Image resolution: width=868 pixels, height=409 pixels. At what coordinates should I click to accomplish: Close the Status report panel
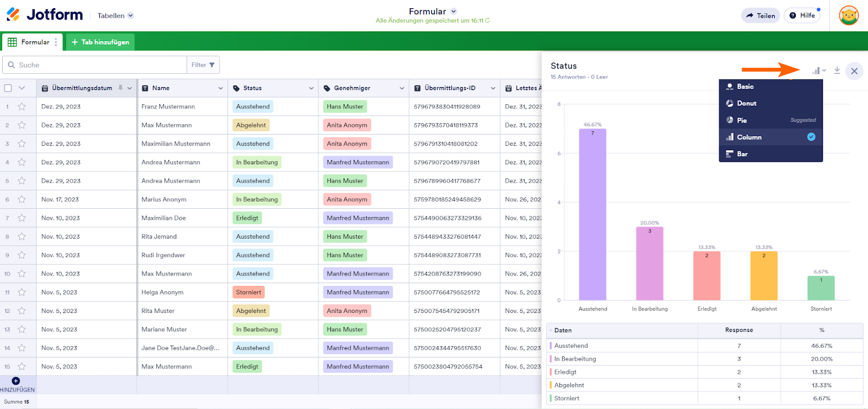[x=854, y=71]
